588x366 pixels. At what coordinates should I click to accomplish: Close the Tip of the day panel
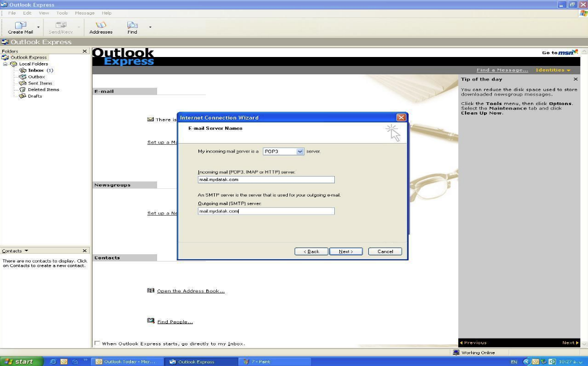pos(575,79)
